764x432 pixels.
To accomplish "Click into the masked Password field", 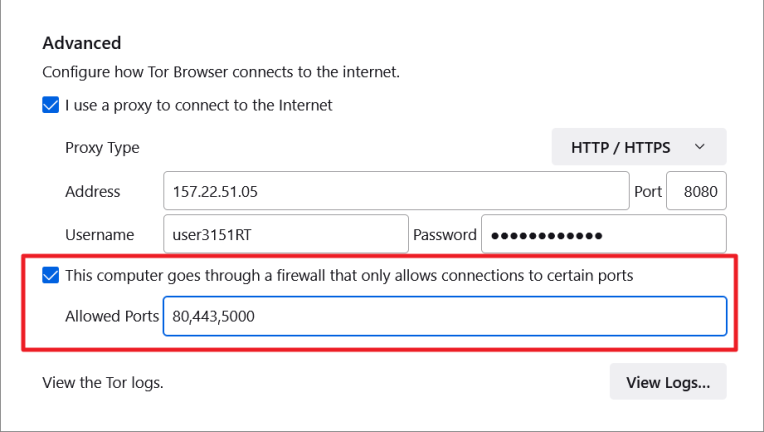I will pyautogui.click(x=603, y=235).
